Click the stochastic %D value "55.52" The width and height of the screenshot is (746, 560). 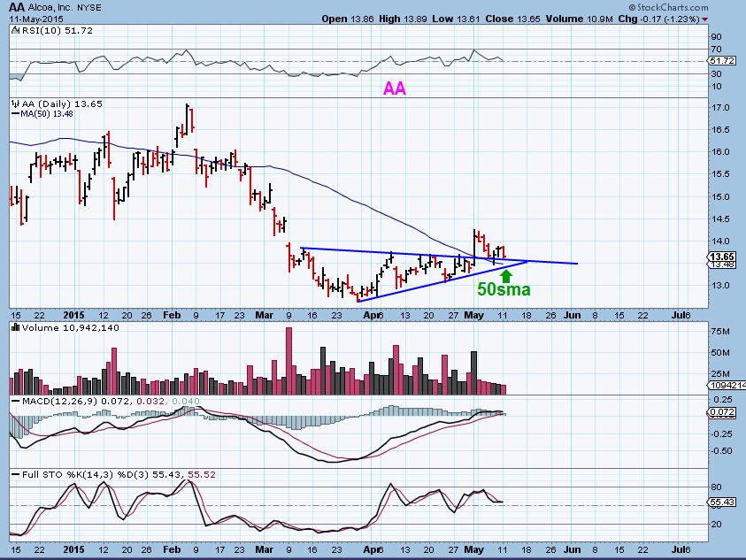point(202,475)
